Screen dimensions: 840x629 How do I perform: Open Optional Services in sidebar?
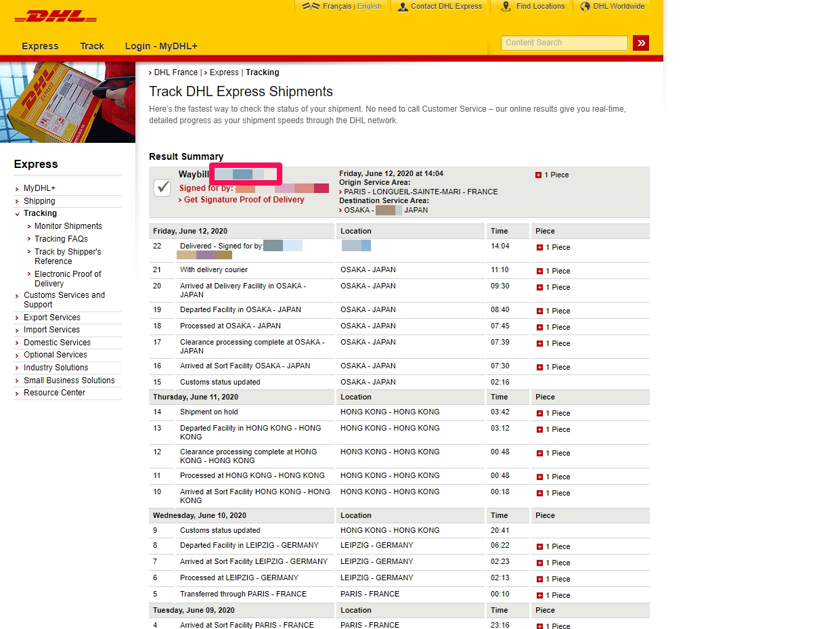56,355
